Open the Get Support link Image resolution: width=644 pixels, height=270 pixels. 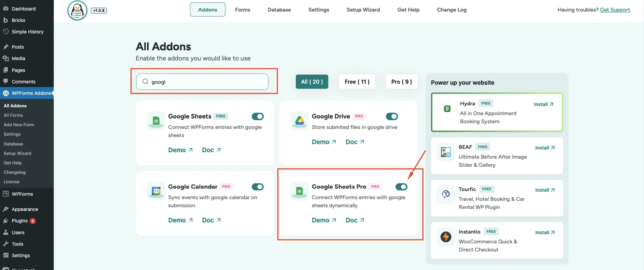[x=615, y=10]
